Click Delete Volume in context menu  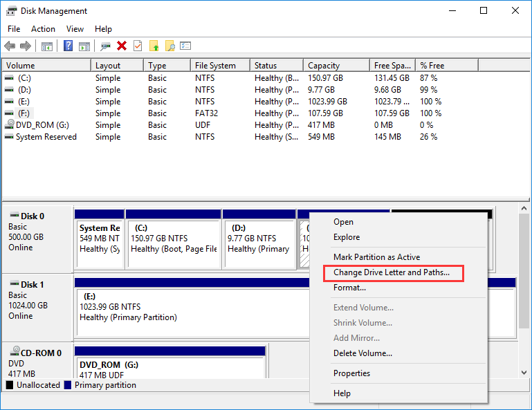click(x=363, y=353)
